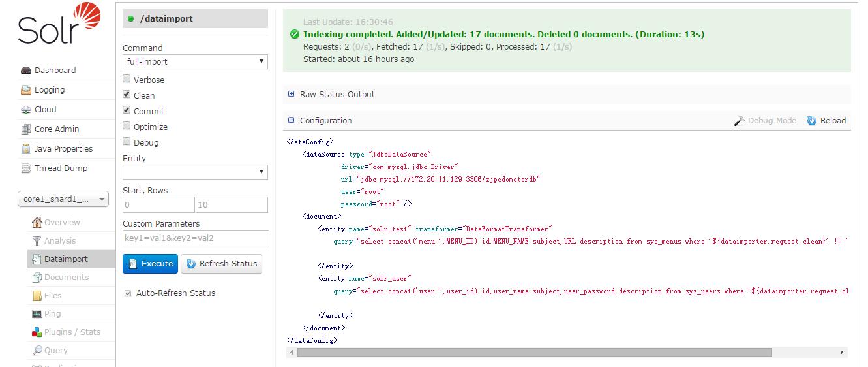
Task: Open Core Admin page
Action: [57, 129]
